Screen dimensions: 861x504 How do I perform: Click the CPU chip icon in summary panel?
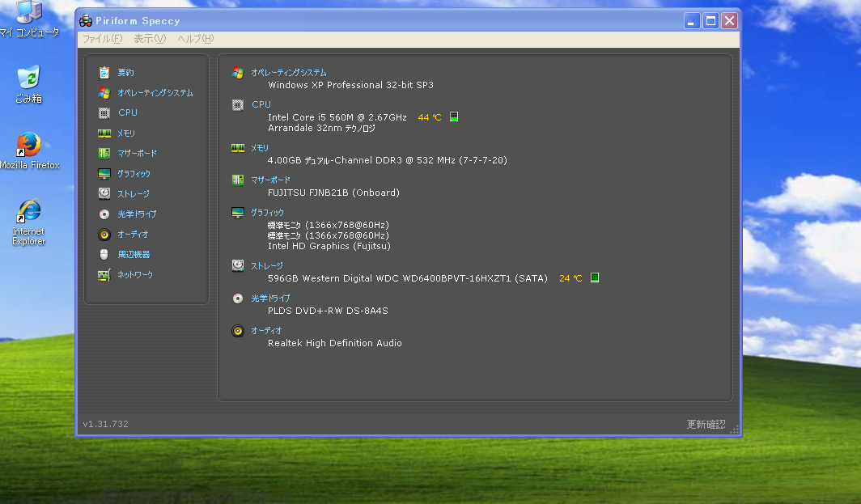tap(238, 105)
